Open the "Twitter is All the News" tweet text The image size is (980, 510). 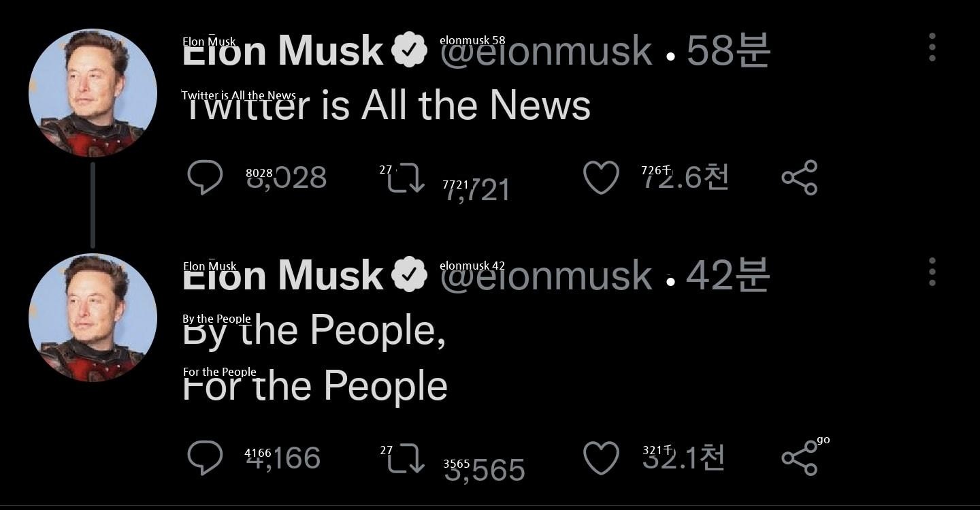pyautogui.click(x=386, y=106)
